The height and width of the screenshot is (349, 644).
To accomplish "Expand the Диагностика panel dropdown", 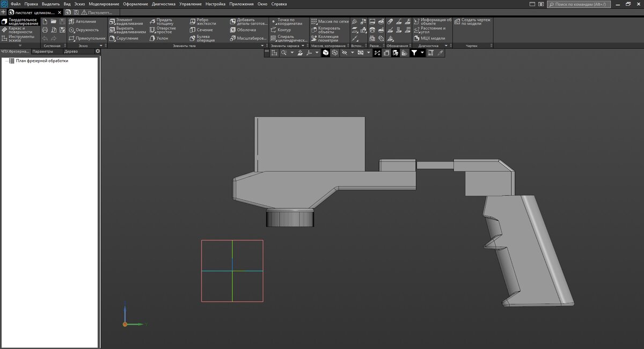I will click(445, 46).
